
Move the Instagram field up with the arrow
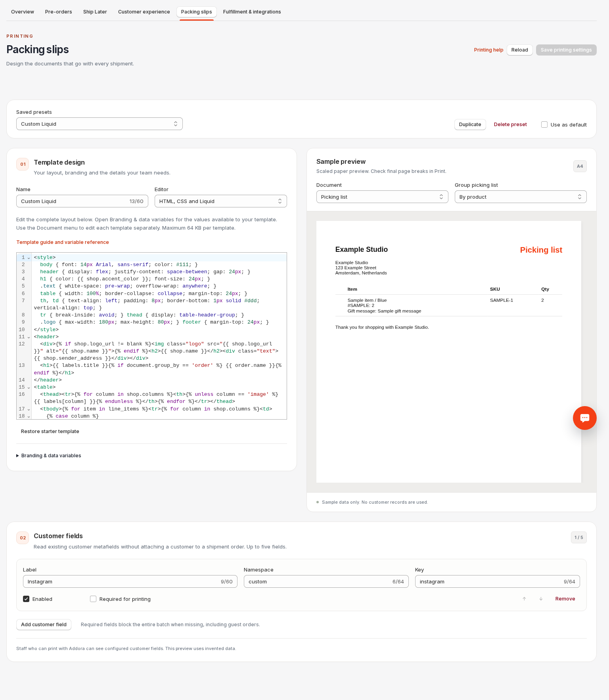pyautogui.click(x=524, y=599)
